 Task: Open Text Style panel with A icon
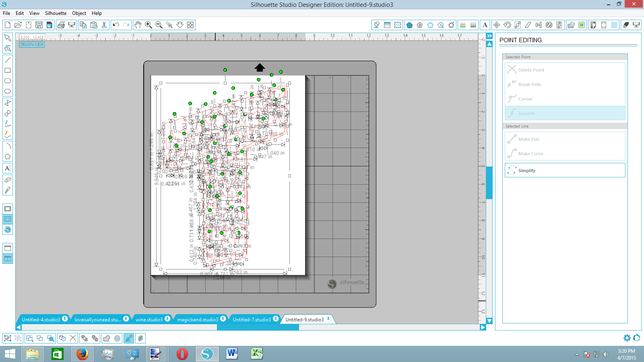tap(485, 25)
